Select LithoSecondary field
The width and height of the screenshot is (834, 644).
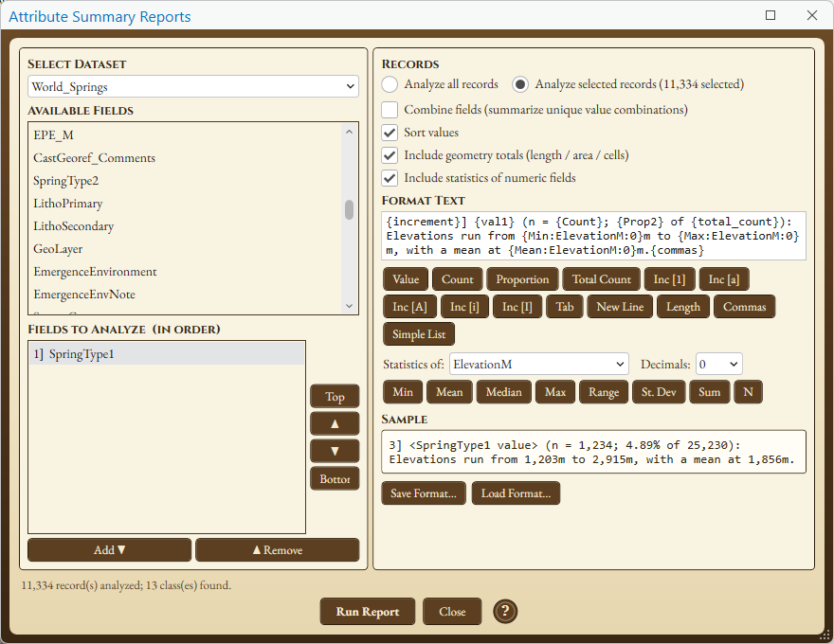tap(185, 226)
